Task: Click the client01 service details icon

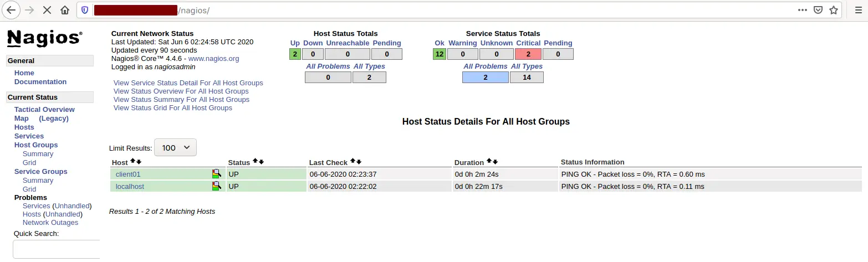Action: (216, 174)
